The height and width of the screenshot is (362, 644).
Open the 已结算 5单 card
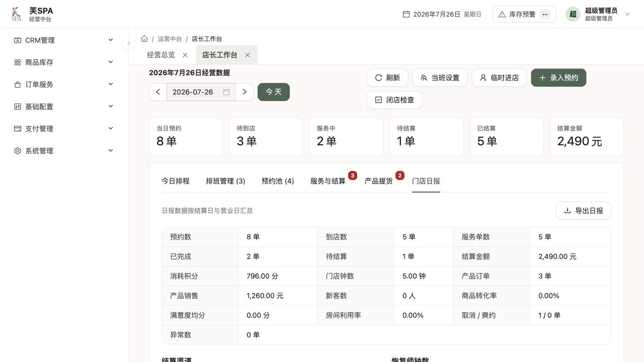click(x=507, y=137)
